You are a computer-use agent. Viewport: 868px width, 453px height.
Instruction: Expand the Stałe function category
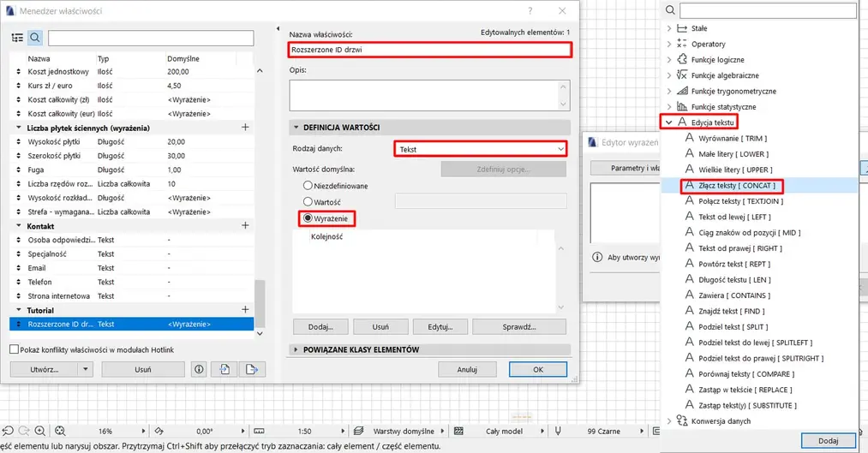pos(669,28)
